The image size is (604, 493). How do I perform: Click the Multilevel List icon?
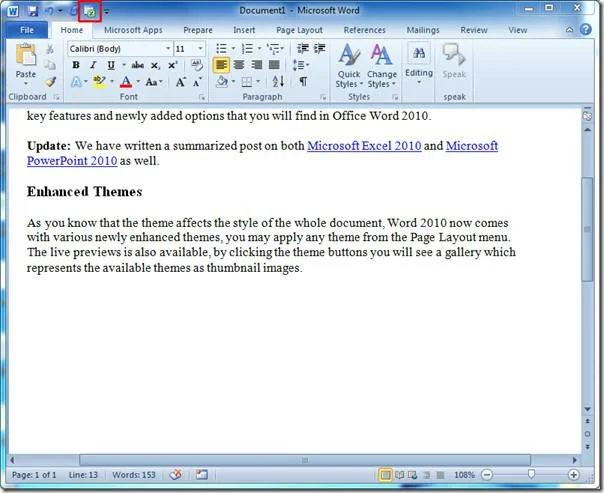pos(273,49)
